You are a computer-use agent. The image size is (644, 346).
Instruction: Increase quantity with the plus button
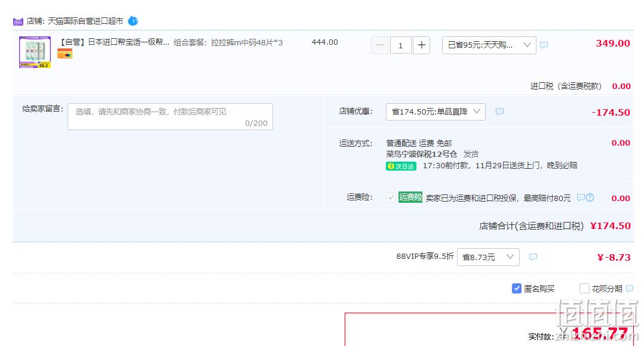[x=421, y=45]
